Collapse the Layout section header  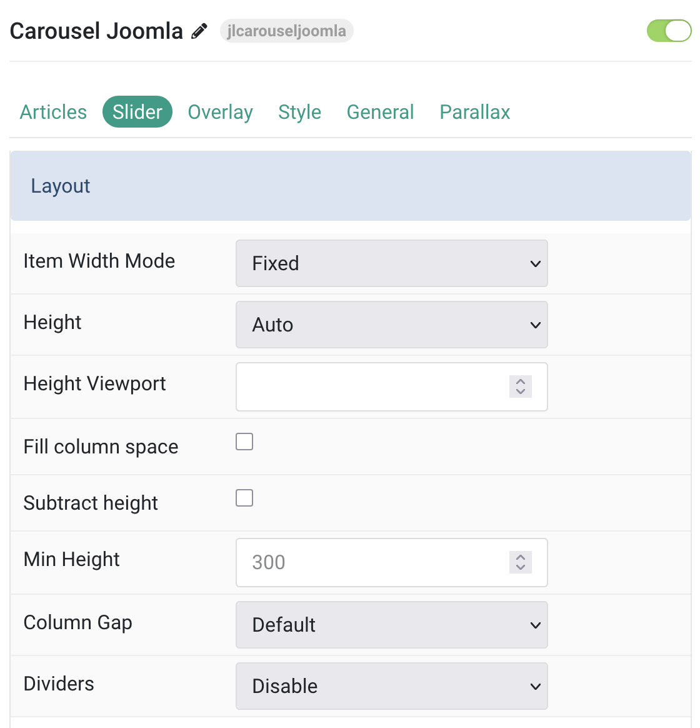coord(350,186)
